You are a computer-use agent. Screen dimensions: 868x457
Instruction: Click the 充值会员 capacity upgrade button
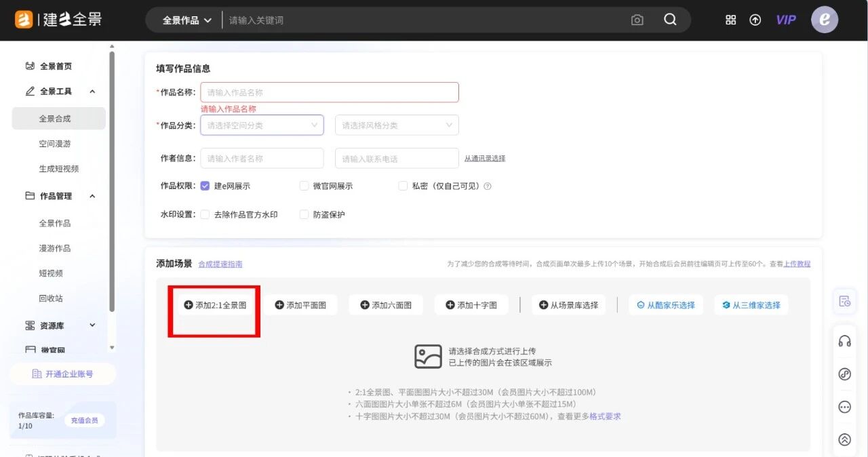tap(84, 420)
